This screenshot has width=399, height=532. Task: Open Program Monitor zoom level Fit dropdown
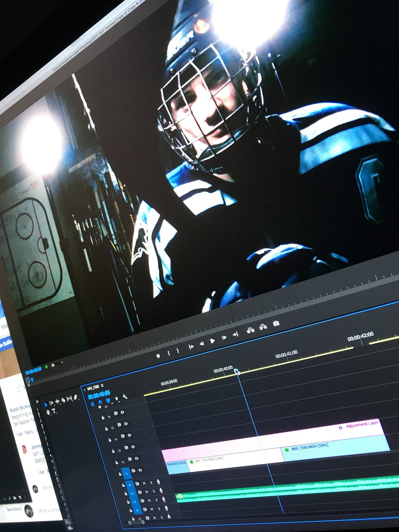pos(57,364)
